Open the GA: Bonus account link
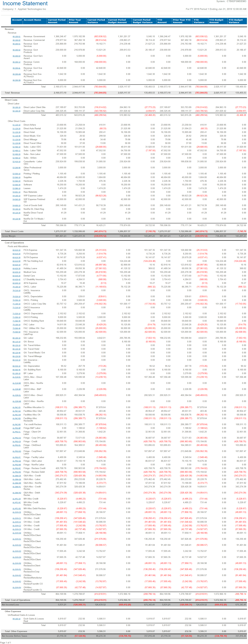Viewport: 248px width, 644px height. click(16, 342)
